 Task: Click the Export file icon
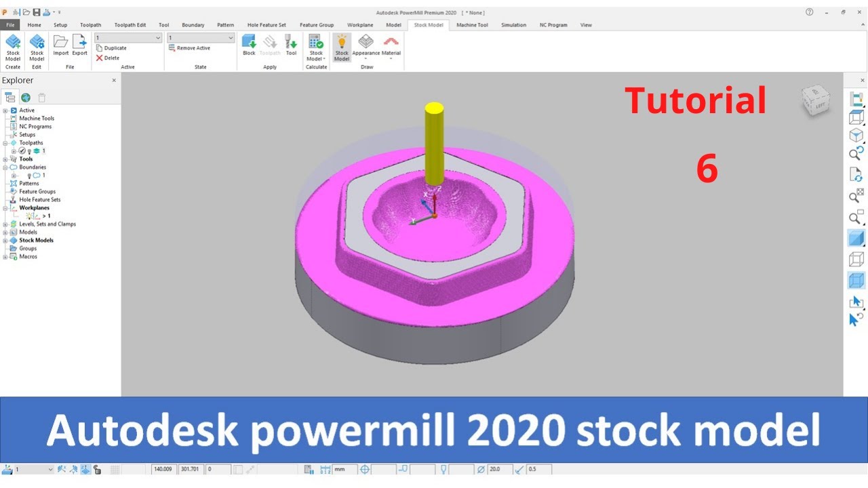pyautogui.click(x=80, y=45)
